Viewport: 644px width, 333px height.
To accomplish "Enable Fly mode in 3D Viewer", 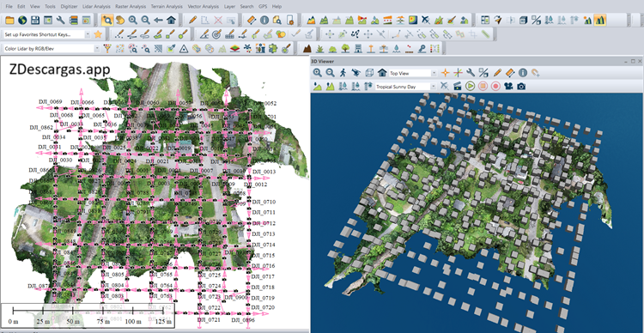I will click(355, 73).
